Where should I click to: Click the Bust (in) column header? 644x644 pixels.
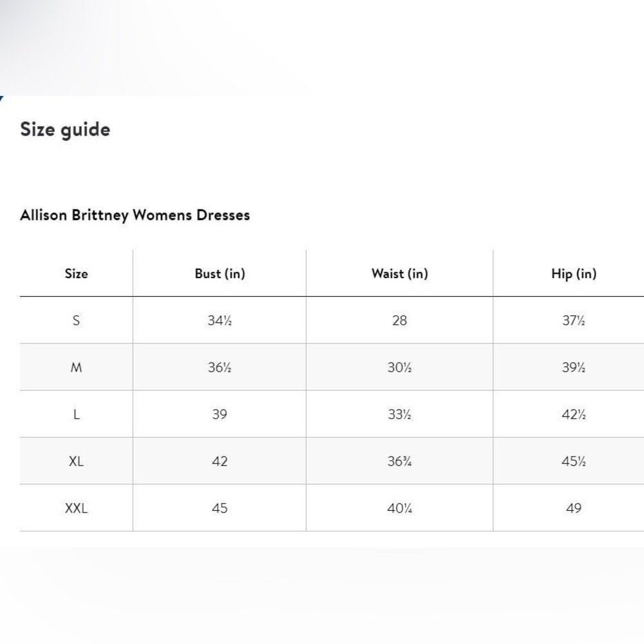click(x=220, y=274)
